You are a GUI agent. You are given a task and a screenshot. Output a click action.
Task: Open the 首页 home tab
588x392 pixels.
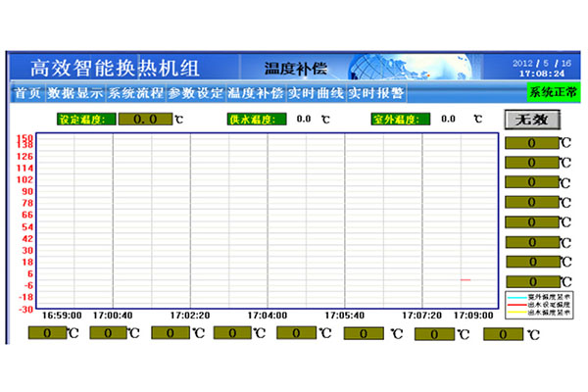tap(27, 93)
